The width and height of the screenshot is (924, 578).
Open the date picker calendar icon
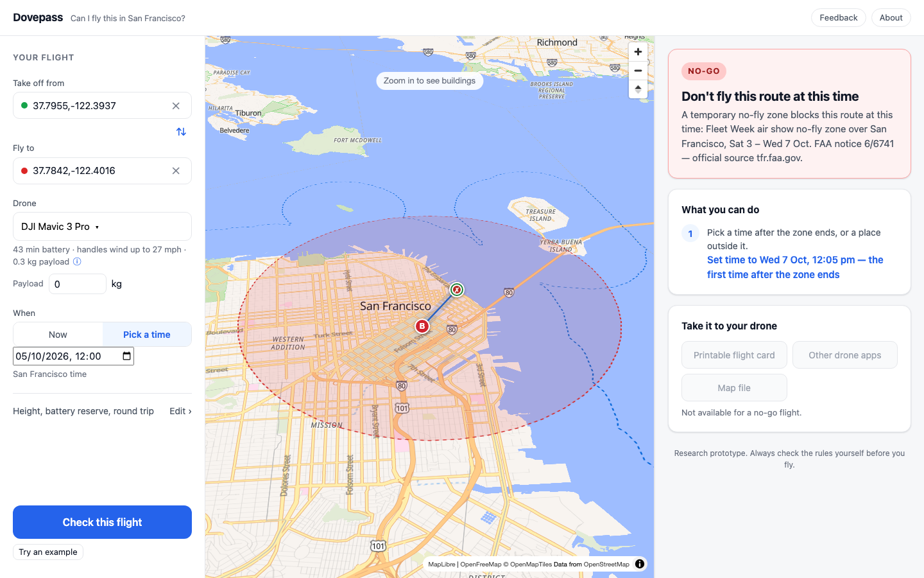click(x=126, y=356)
